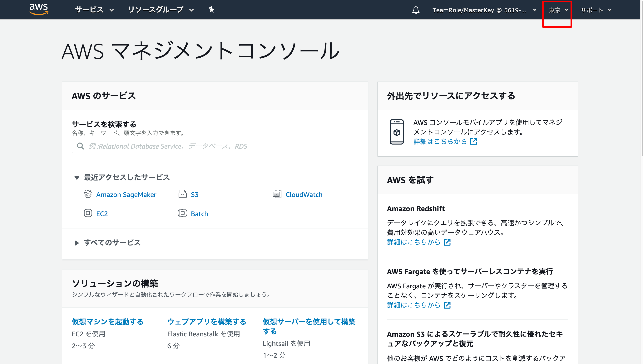
Task: Click external link icon under Amazon Redshift
Action: point(447,242)
